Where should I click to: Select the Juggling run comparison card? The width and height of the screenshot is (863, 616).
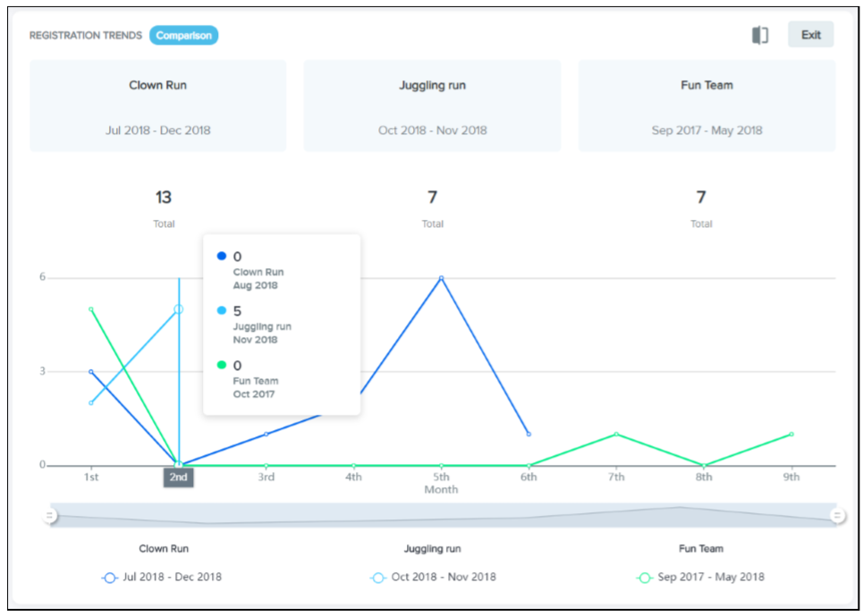click(x=432, y=106)
